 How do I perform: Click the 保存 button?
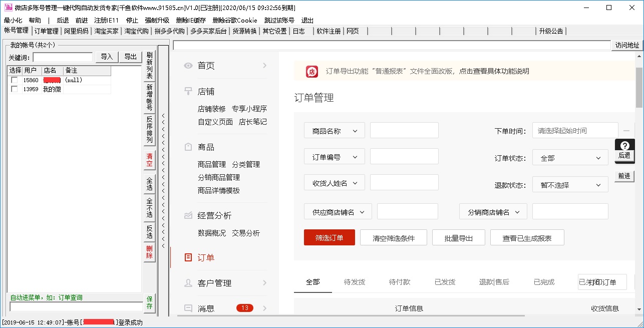pos(150,302)
